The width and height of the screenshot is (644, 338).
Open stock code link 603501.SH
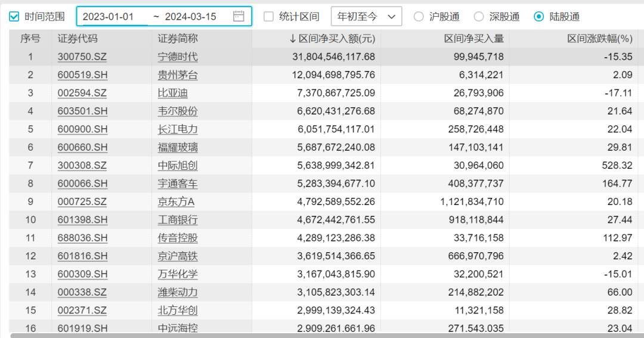click(82, 111)
